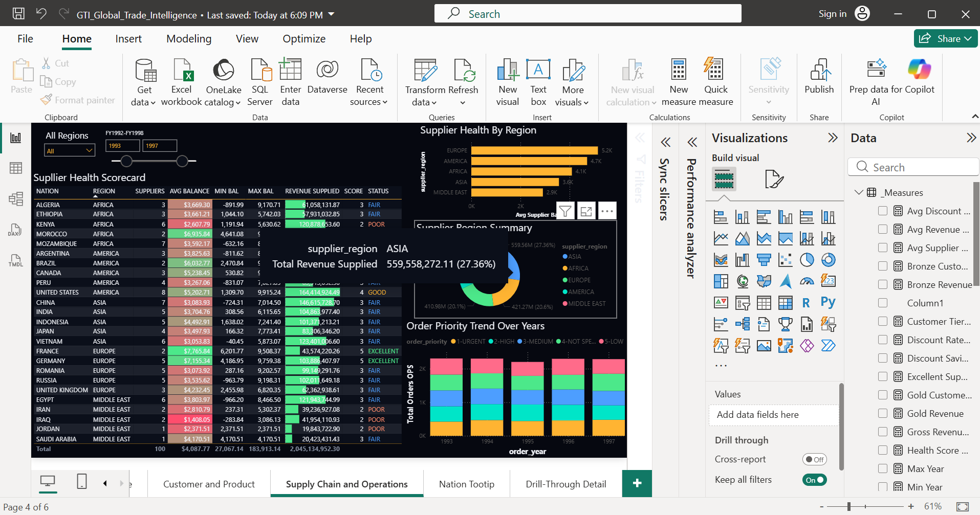Open the Format visual pane
The width and height of the screenshot is (980, 515).
774,179
